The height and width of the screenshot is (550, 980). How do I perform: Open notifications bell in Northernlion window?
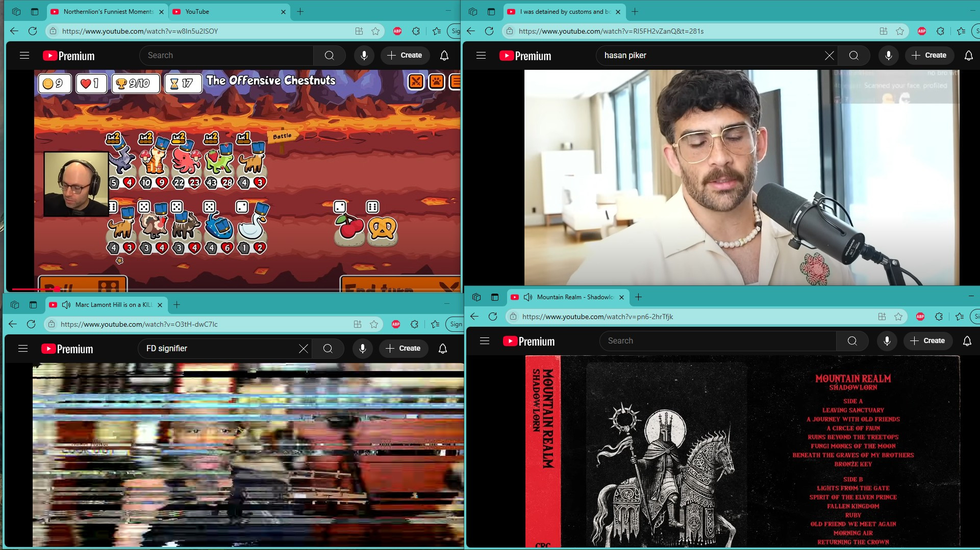(x=444, y=56)
